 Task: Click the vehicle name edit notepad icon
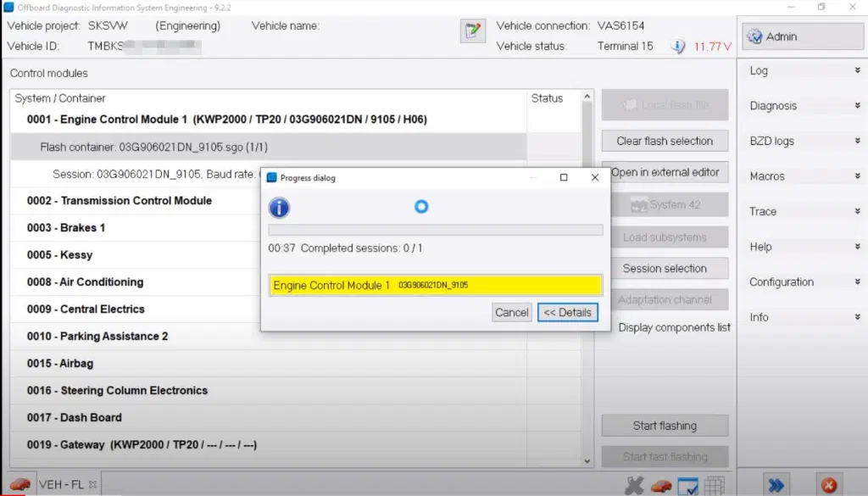pyautogui.click(x=473, y=31)
